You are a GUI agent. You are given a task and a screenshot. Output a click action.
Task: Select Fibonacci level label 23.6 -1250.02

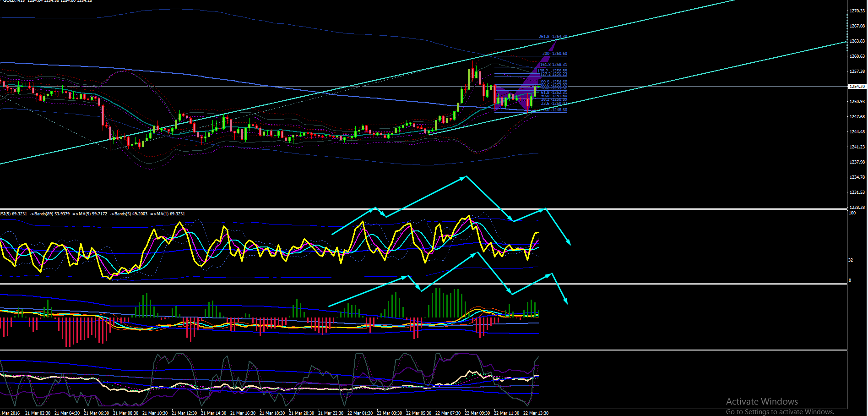tap(554, 104)
